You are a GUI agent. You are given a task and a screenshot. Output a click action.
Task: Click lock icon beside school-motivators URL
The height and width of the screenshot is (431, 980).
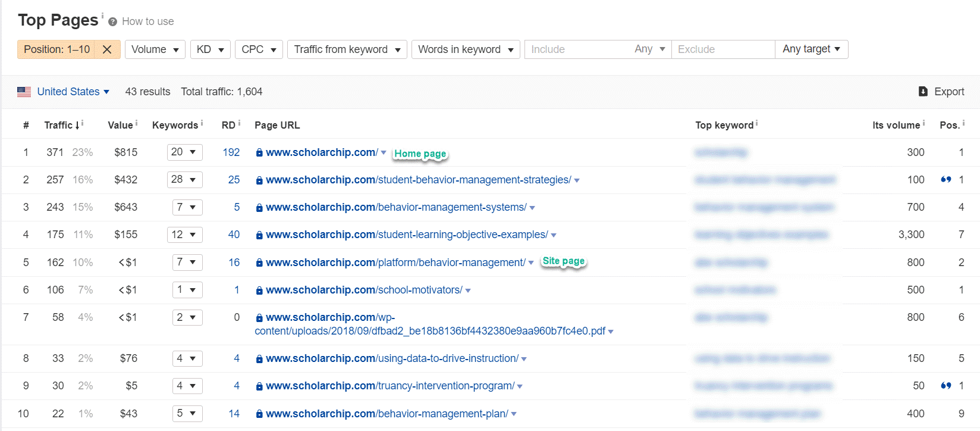click(x=259, y=291)
